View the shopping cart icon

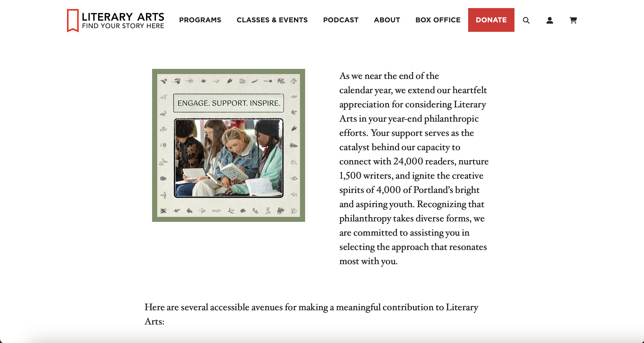coord(573,20)
